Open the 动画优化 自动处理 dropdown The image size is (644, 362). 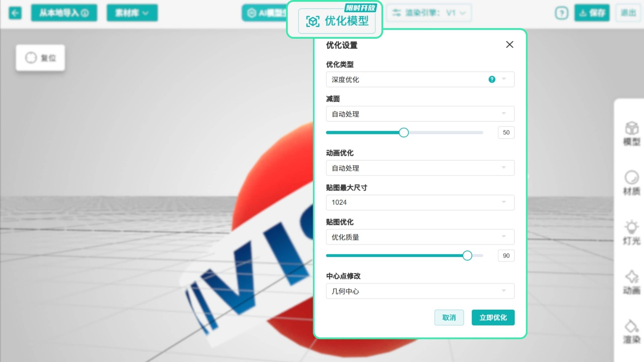click(x=420, y=168)
